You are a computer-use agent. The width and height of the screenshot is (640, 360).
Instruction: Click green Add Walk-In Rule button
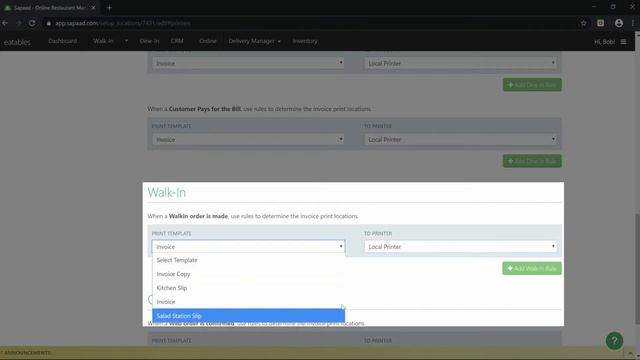tap(532, 268)
